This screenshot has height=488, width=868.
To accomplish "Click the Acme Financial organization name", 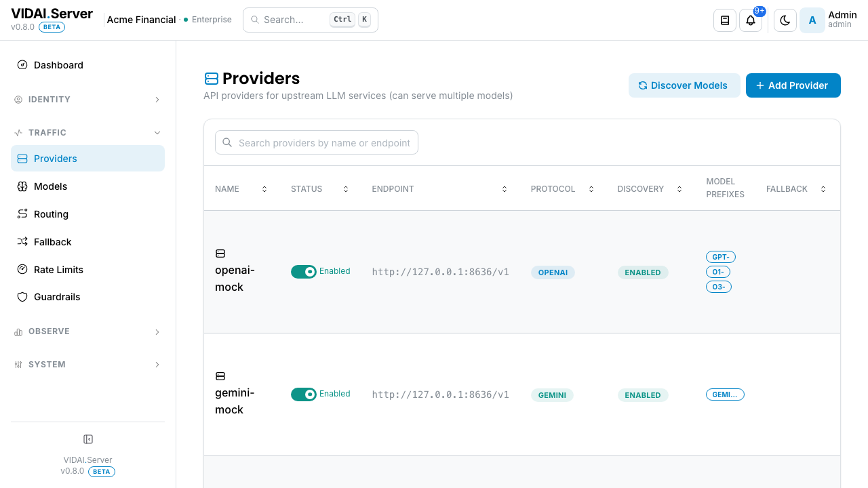I will point(142,20).
